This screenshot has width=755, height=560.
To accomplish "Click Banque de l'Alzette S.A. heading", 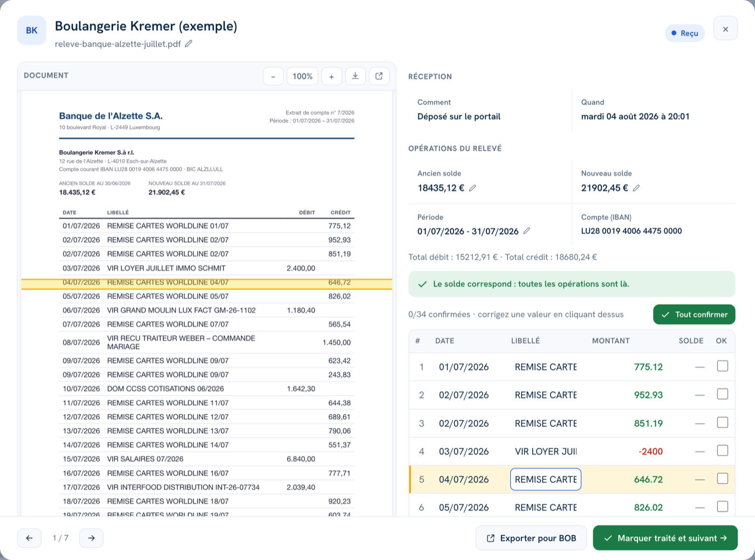I will [111, 116].
